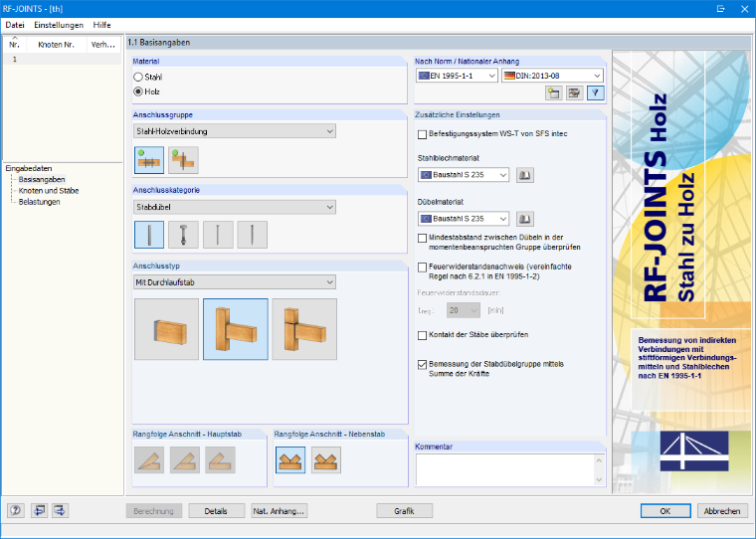
Task: Open the EN 1995-1-1 norm dropdown
Action: click(457, 76)
